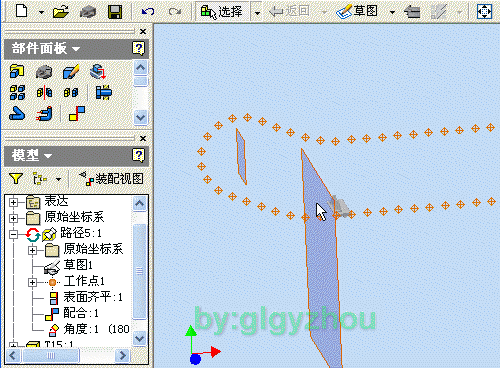Create a new file from the toolbar
500x368 pixels.
pyautogui.click(x=22, y=10)
